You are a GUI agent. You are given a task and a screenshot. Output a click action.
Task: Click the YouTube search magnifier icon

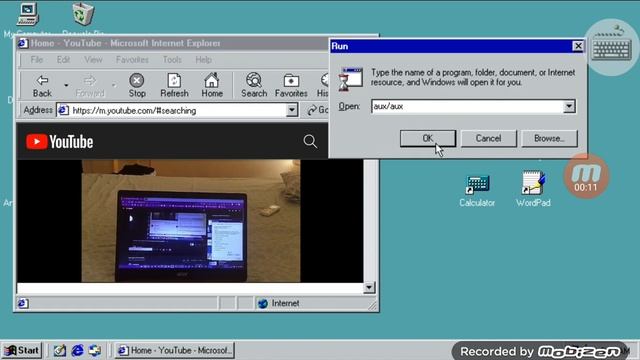point(310,141)
